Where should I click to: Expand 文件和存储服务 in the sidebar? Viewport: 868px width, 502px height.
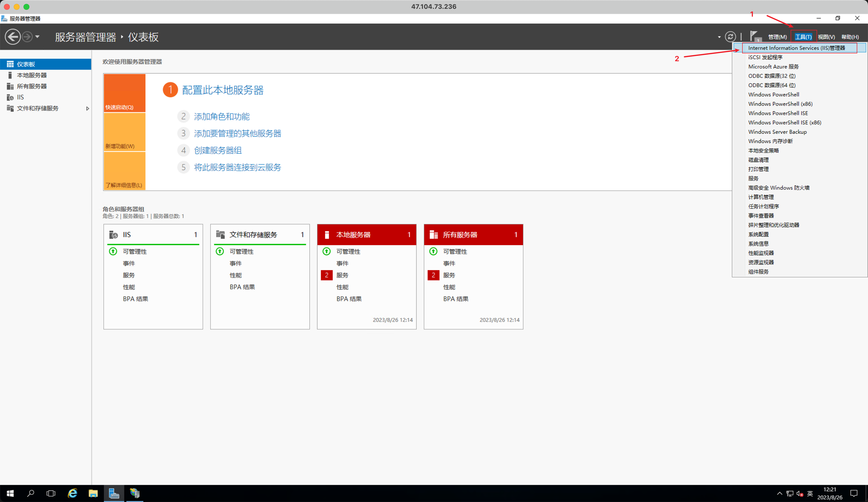click(x=88, y=108)
